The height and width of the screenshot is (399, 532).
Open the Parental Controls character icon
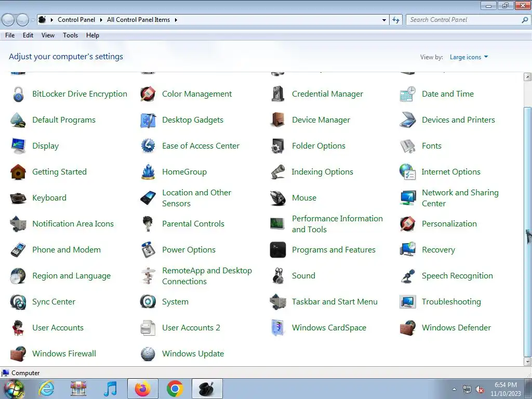[148, 224]
